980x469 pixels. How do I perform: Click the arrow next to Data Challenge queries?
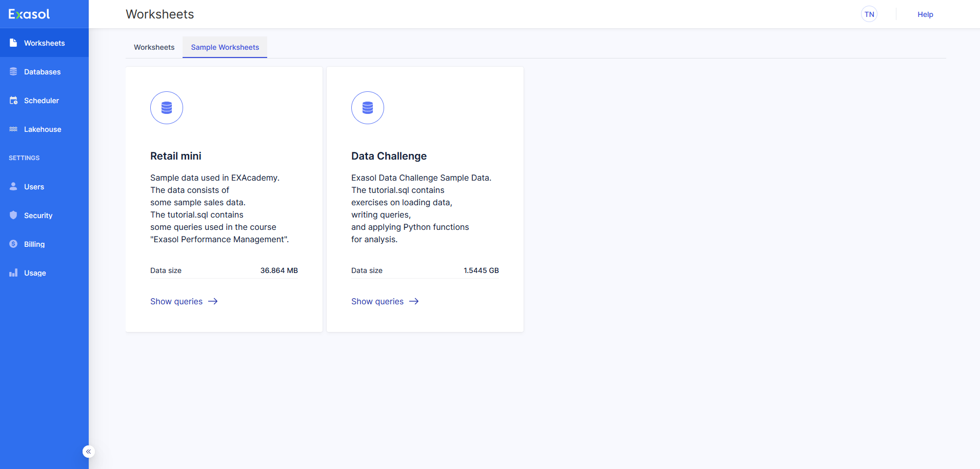pos(414,301)
